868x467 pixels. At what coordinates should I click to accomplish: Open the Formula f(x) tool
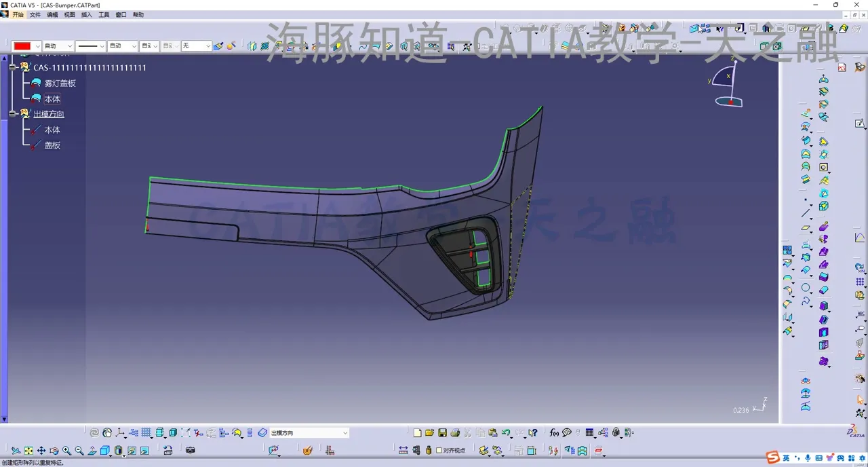(554, 433)
